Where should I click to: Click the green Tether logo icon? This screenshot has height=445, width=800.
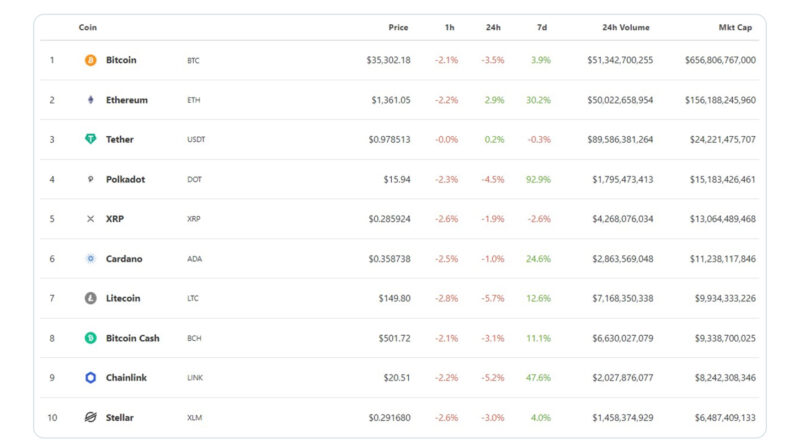point(90,139)
